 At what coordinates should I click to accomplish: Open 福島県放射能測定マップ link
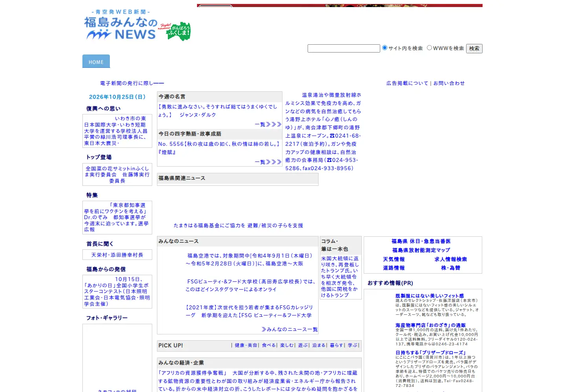[421, 250]
